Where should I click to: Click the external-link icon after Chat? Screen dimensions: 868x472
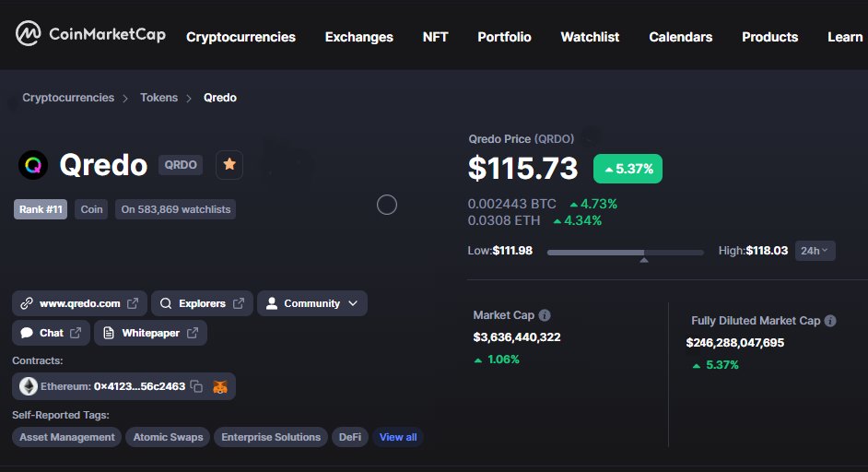(x=76, y=333)
